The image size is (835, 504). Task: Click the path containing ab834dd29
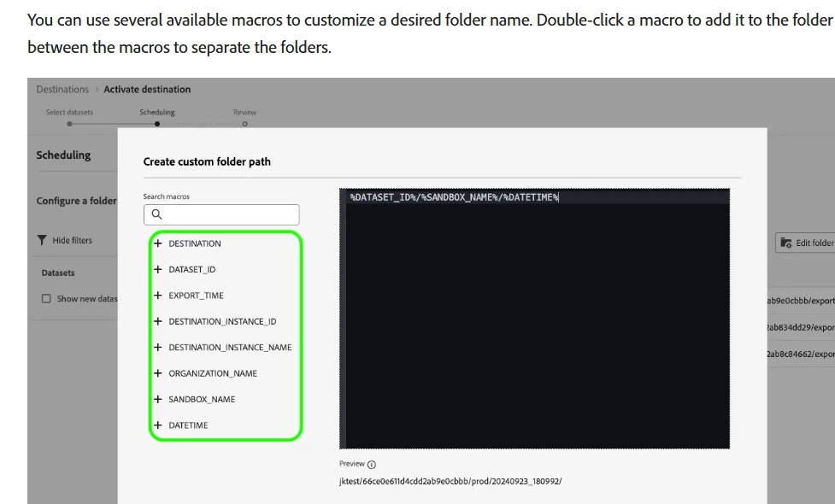[x=801, y=327]
